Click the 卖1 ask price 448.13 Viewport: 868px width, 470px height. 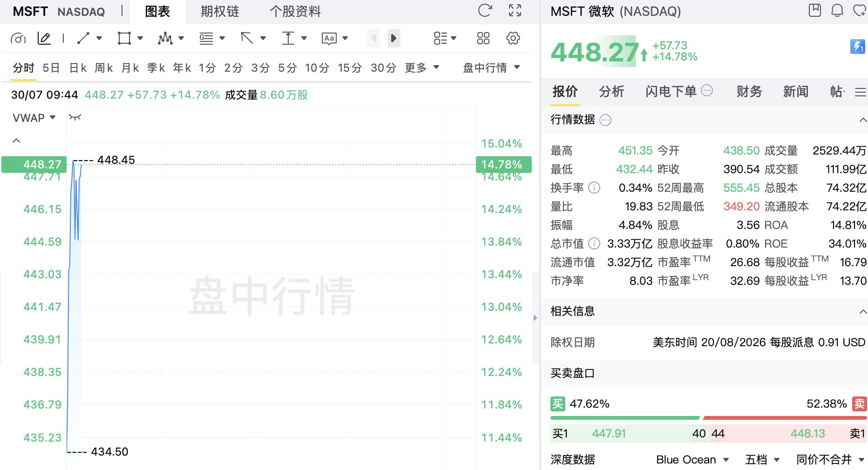(x=807, y=434)
